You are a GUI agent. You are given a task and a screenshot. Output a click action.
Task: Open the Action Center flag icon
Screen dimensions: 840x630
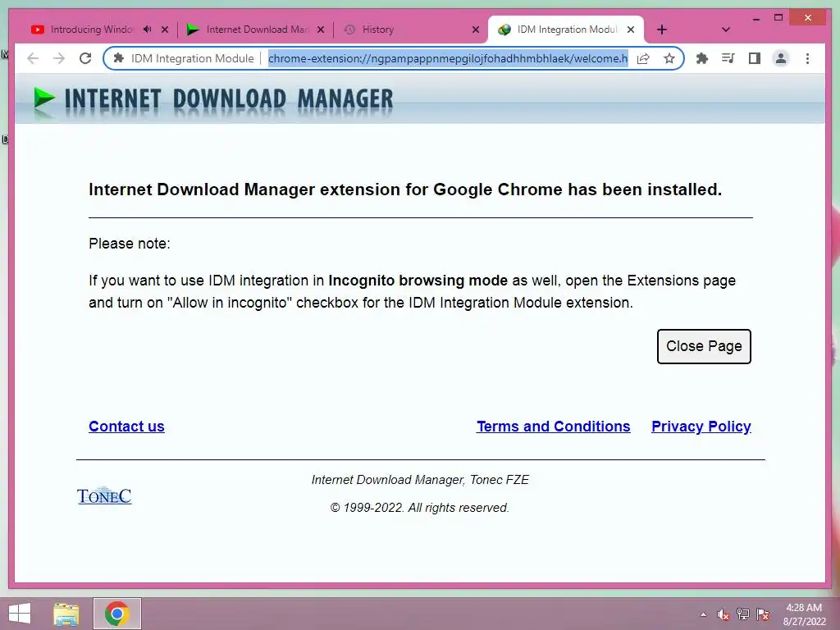pyautogui.click(x=763, y=614)
